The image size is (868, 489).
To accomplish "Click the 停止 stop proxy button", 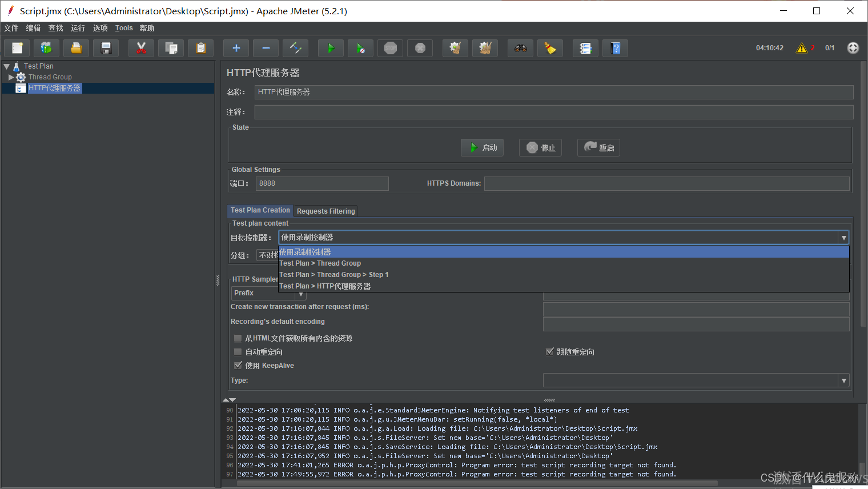I will 541,147.
